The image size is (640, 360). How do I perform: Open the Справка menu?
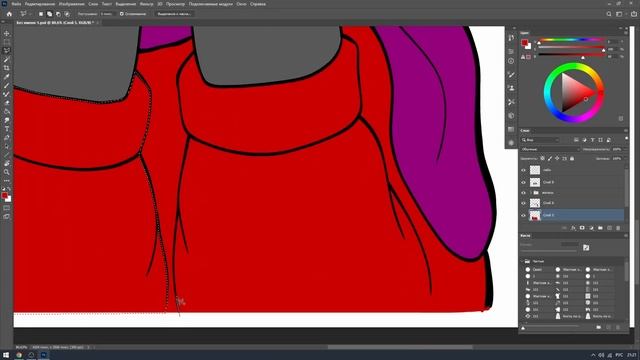point(258,4)
